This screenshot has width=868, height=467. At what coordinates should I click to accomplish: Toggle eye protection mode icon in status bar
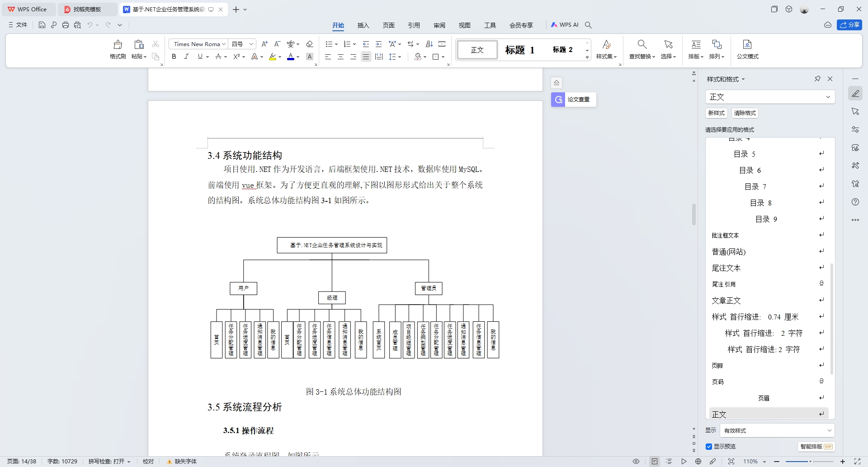636,462
